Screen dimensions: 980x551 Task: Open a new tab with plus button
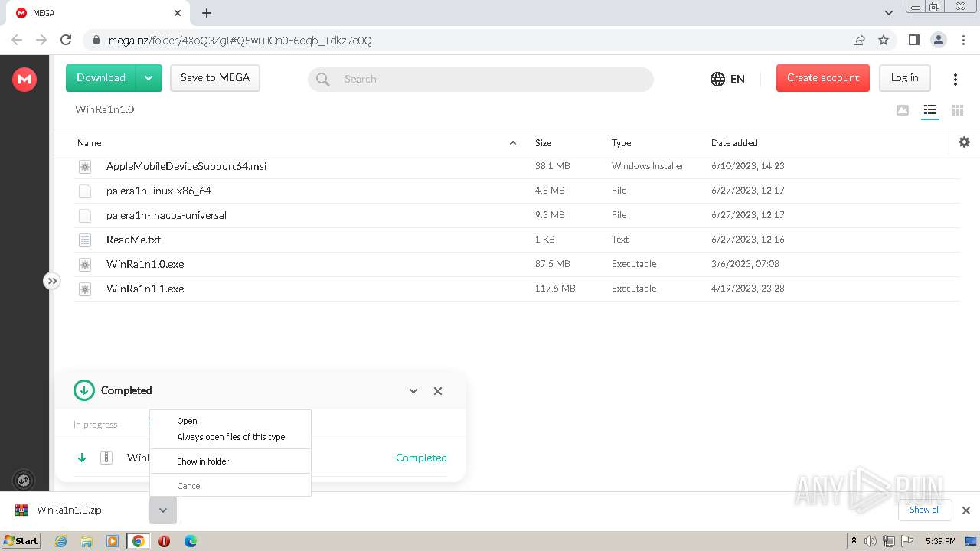click(207, 13)
